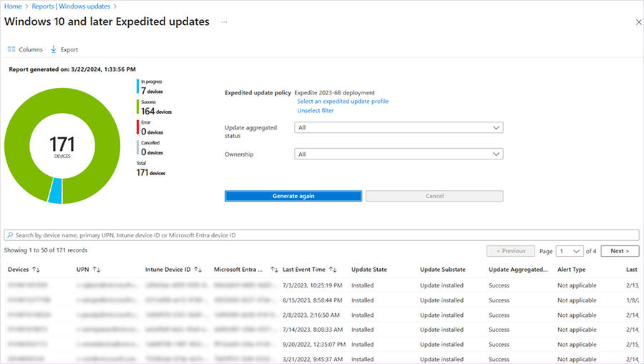Expand the Ownership dropdown
The height and width of the screenshot is (364, 644).
[399, 154]
